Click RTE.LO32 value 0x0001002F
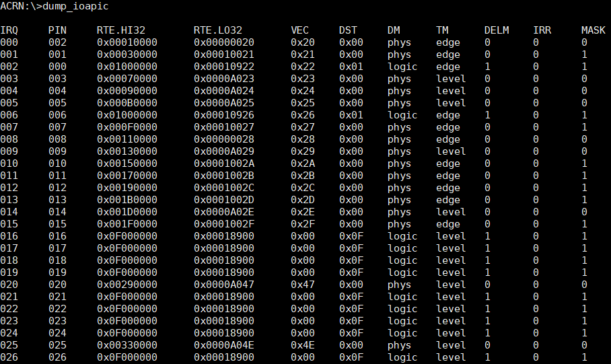The height and width of the screenshot is (364, 611). coord(224,224)
